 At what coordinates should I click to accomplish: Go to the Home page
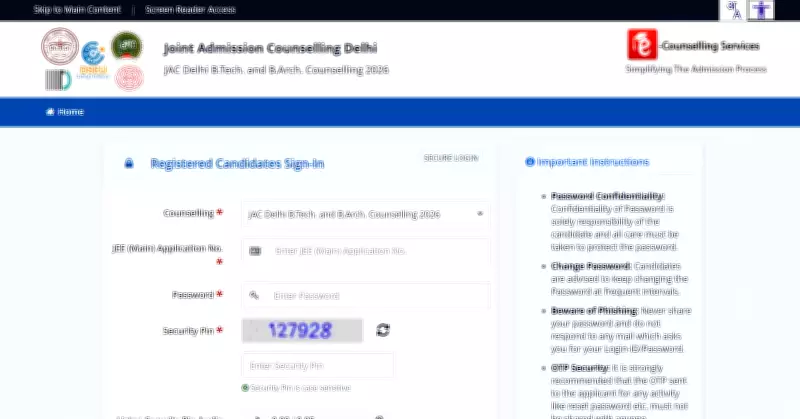(x=65, y=112)
